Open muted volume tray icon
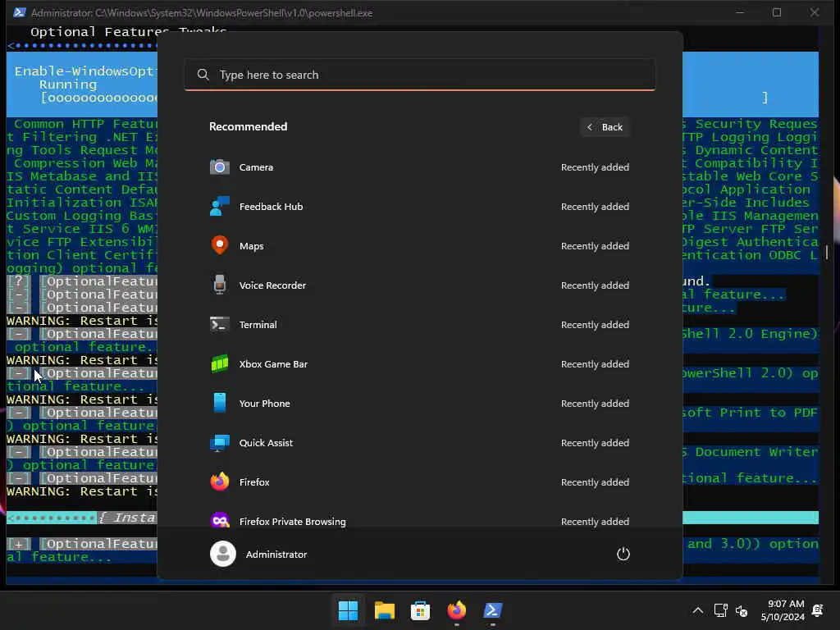Viewport: 840px width, 630px height. point(742,610)
